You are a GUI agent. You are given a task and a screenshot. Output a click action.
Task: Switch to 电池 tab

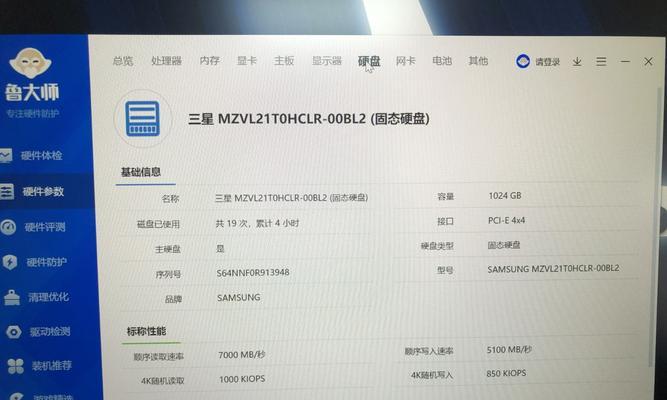(x=442, y=61)
